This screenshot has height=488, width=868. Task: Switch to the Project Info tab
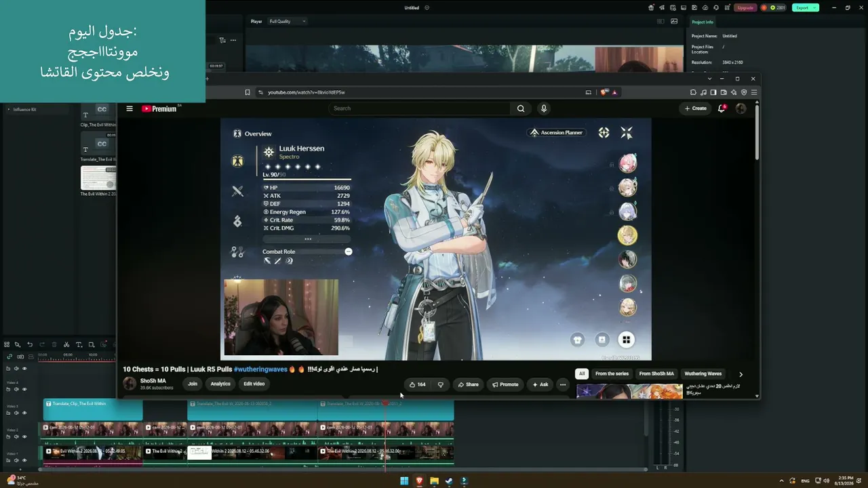pyautogui.click(x=703, y=22)
